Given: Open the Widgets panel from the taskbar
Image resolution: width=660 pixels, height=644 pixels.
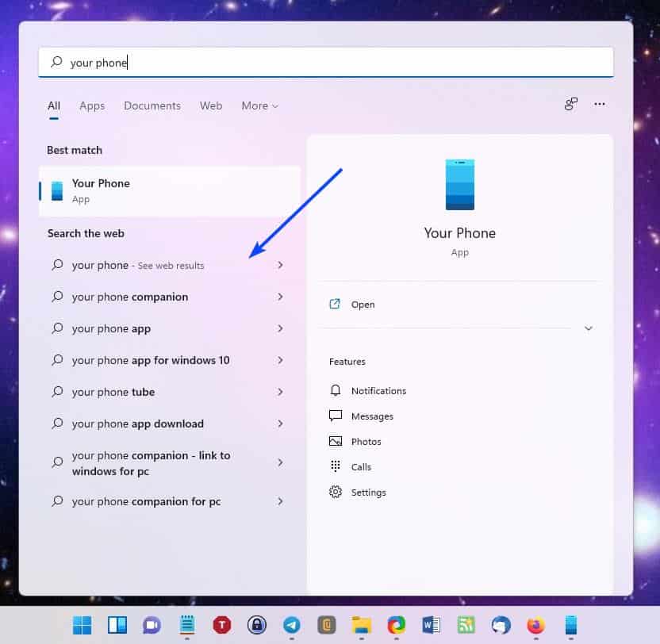Looking at the screenshot, I should (x=117, y=625).
